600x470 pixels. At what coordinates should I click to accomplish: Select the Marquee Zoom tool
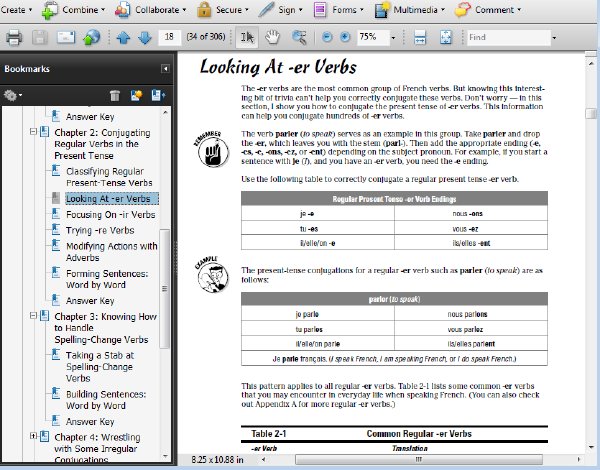(299, 37)
